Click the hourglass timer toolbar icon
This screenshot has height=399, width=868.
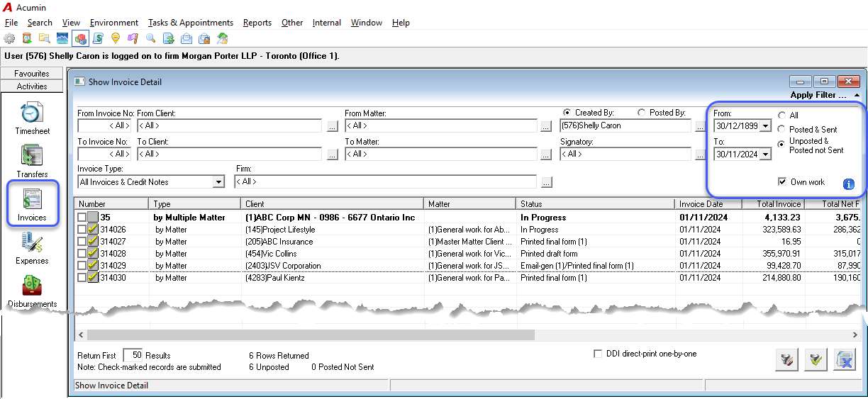[x=27, y=38]
